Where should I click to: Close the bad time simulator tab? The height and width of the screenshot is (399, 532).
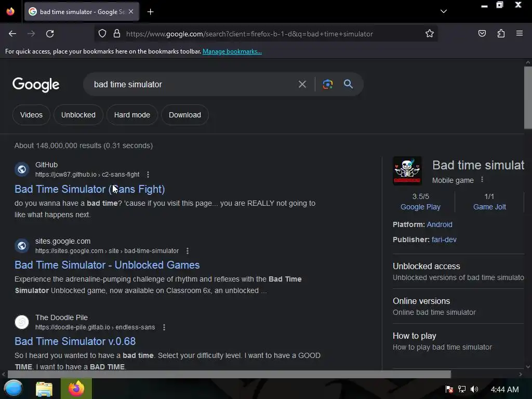(131, 11)
